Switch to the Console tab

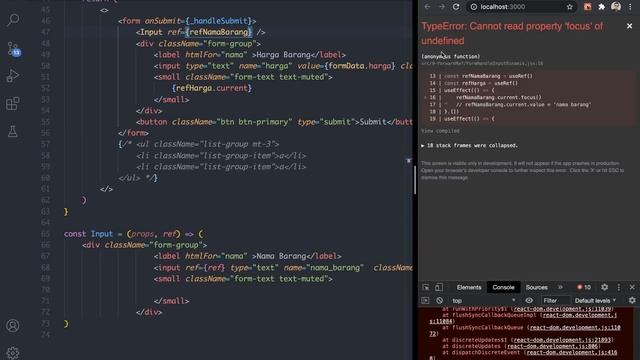(x=503, y=287)
